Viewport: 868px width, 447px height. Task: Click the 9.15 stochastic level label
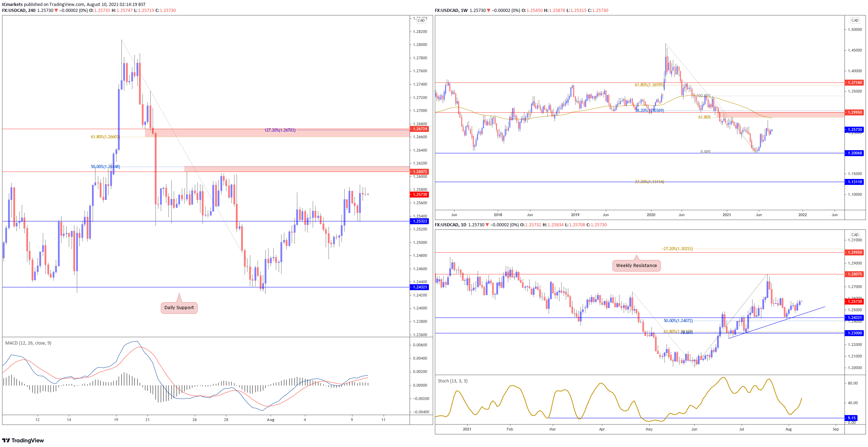tap(851, 418)
